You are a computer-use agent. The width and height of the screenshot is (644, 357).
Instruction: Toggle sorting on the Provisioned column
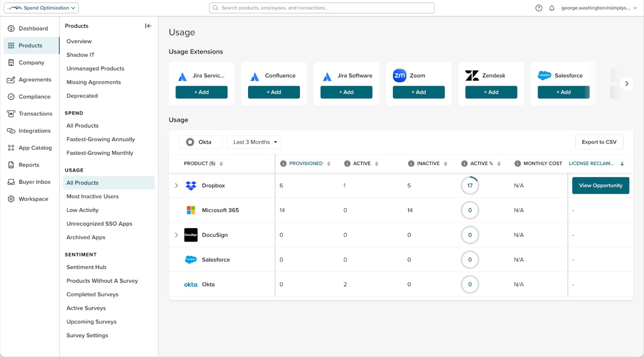[328, 163]
